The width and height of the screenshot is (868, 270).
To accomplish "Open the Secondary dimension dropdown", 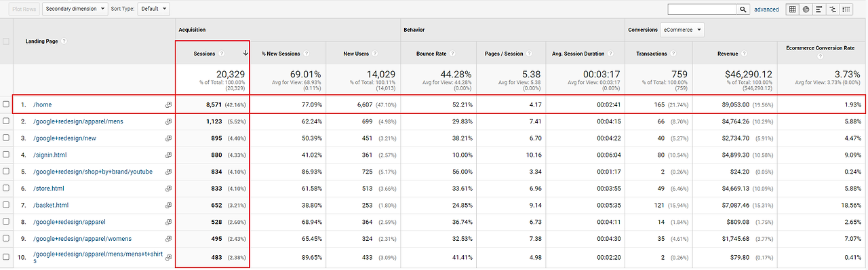I will (x=75, y=9).
